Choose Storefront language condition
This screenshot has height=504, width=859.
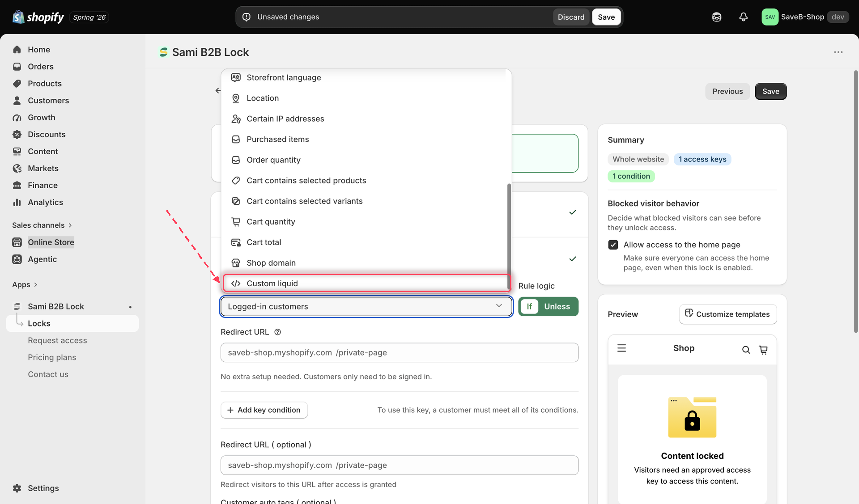366,78
